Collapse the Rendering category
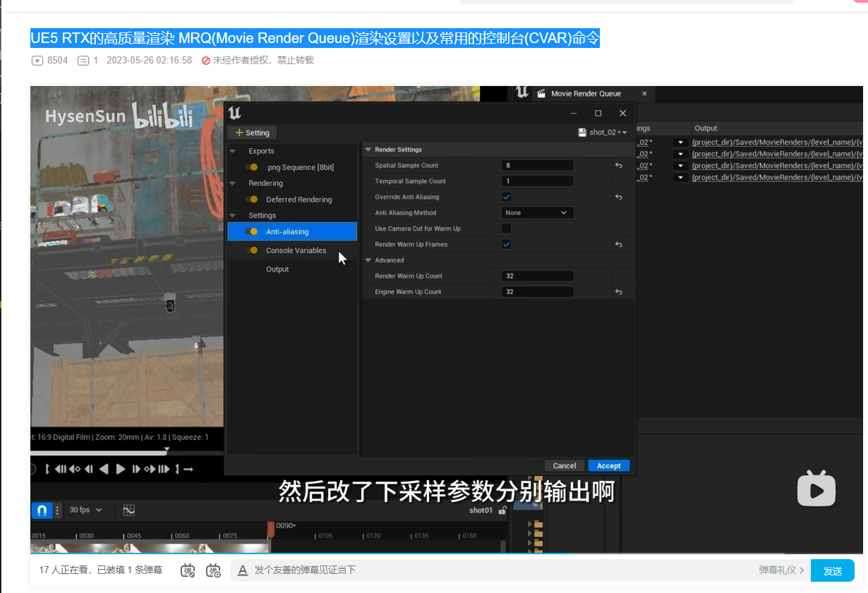The width and height of the screenshot is (868, 593). point(232,183)
